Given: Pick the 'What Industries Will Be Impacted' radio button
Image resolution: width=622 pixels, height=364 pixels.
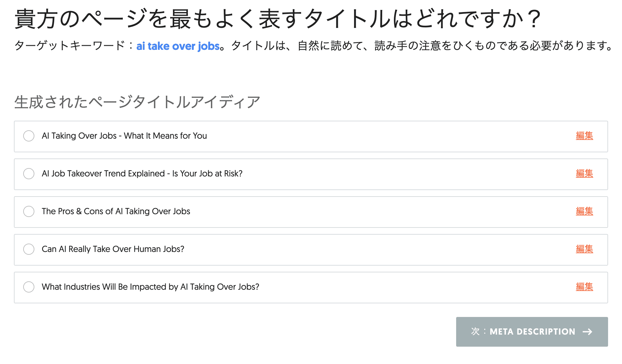Looking at the screenshot, I should pos(29,287).
